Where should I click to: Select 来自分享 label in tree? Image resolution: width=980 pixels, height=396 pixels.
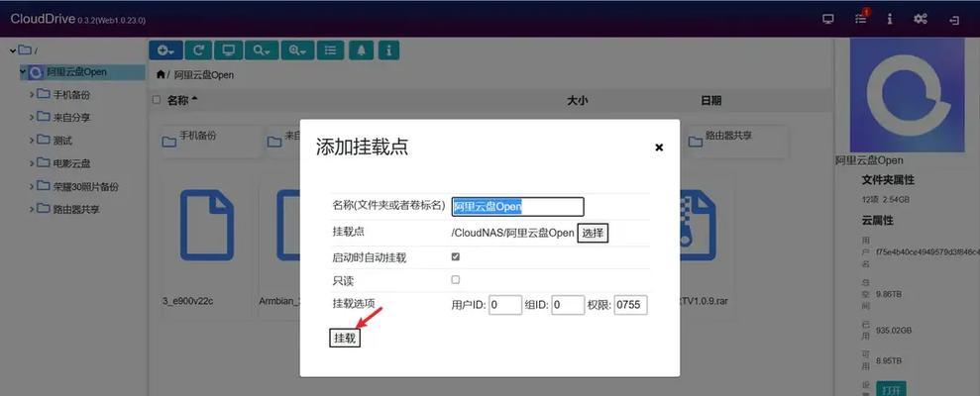(71, 118)
